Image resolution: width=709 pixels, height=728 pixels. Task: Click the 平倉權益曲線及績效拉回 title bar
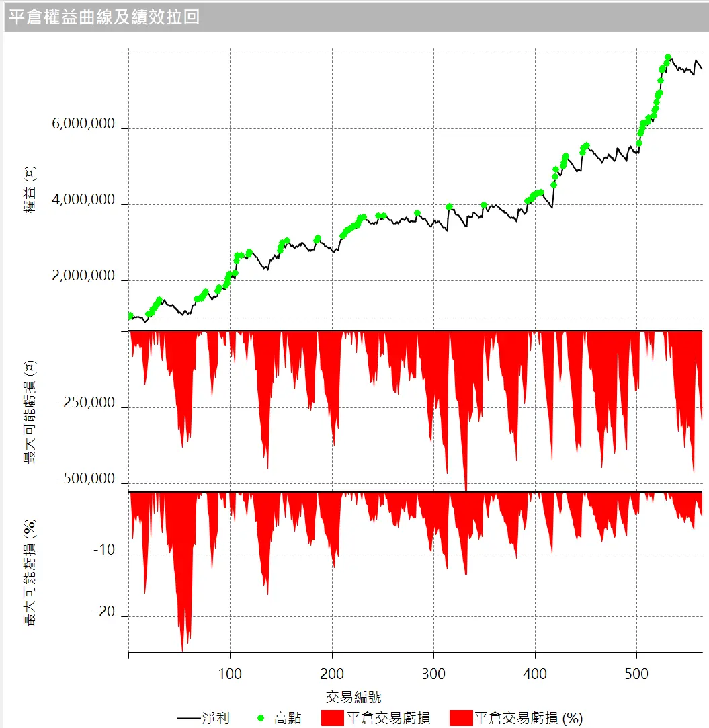[104, 17]
